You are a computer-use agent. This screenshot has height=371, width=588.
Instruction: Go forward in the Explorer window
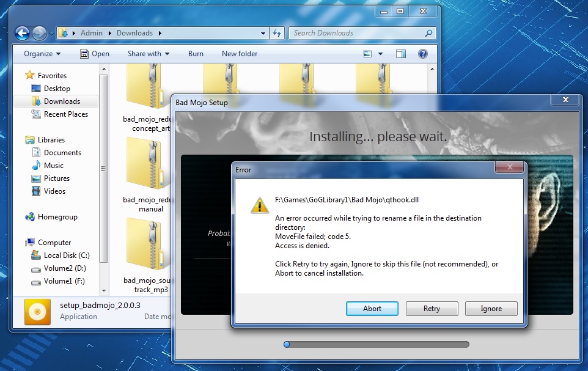[39, 34]
